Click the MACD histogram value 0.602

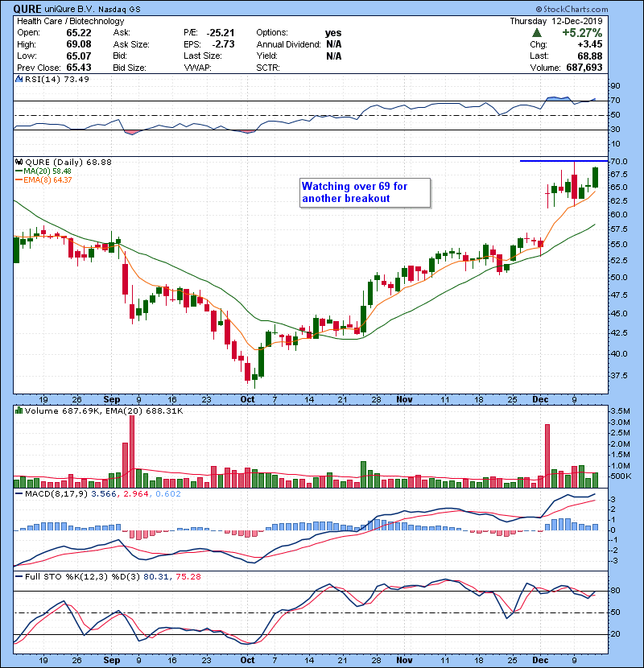[168, 494]
